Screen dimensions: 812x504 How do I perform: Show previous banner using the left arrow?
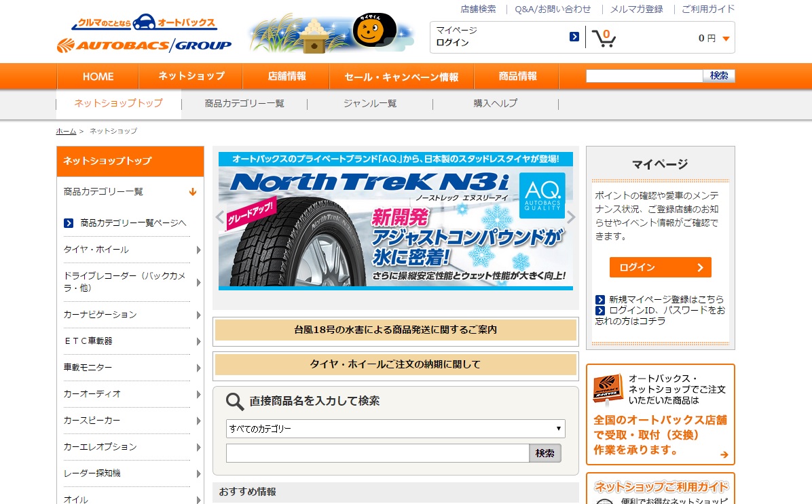tap(219, 217)
